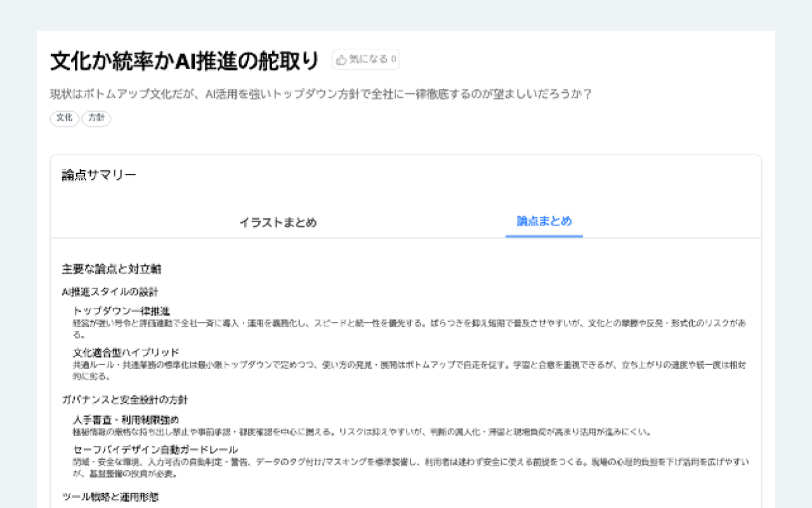This screenshot has height=508, width=812.
Task: Select the ツール戦略と運用形態 section heading
Action: tap(110, 497)
